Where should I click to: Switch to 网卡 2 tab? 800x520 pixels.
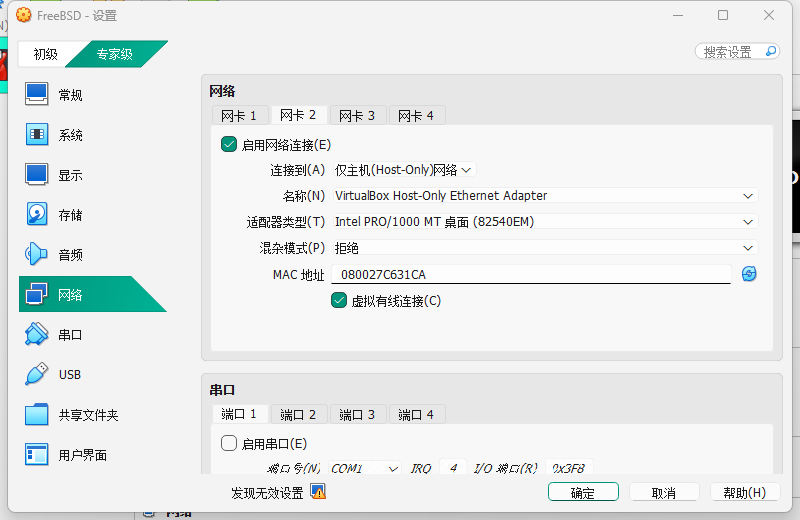point(298,115)
